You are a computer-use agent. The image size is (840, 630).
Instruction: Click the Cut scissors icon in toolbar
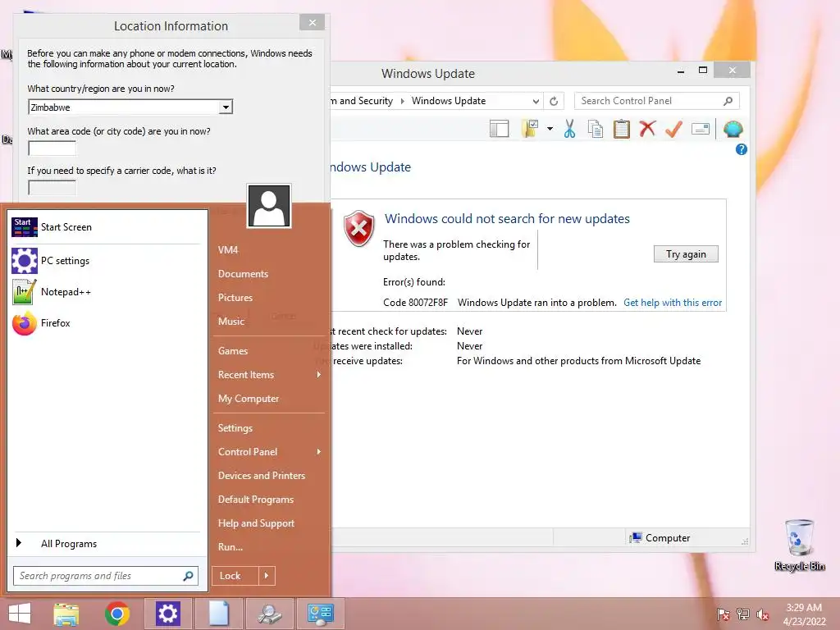(569, 129)
